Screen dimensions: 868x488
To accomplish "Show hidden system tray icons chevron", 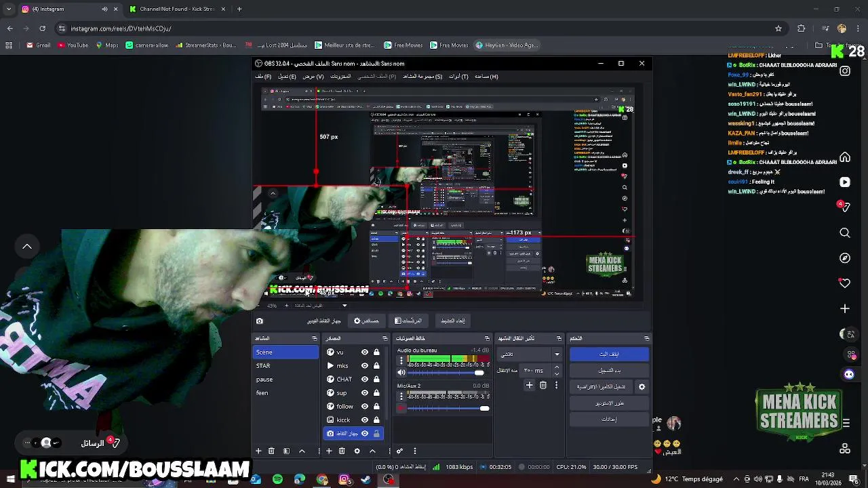I will 736,479.
